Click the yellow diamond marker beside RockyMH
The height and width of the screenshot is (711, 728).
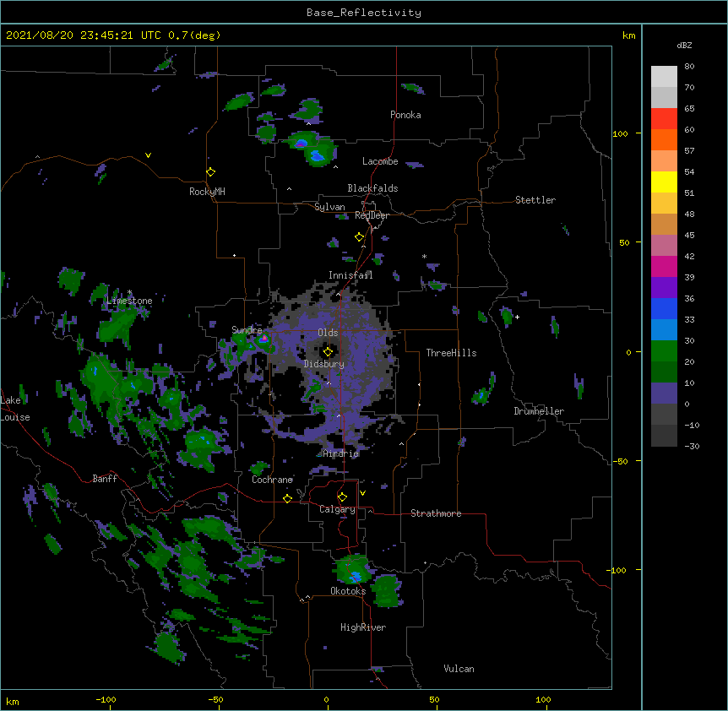coord(211,172)
